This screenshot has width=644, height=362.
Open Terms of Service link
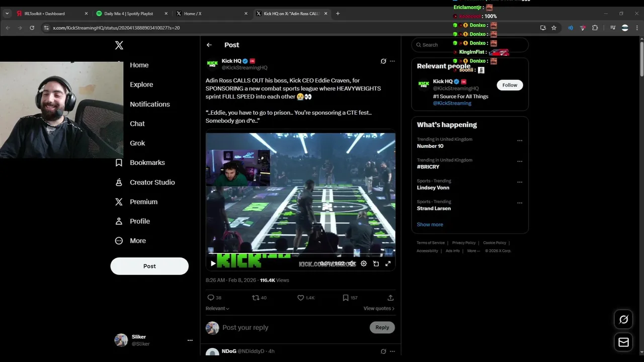pyautogui.click(x=431, y=243)
